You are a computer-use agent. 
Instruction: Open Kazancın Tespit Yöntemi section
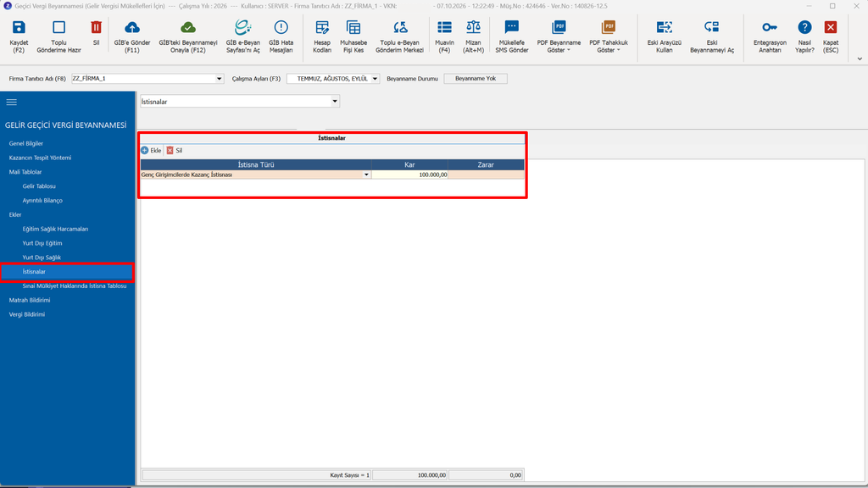pos(40,158)
